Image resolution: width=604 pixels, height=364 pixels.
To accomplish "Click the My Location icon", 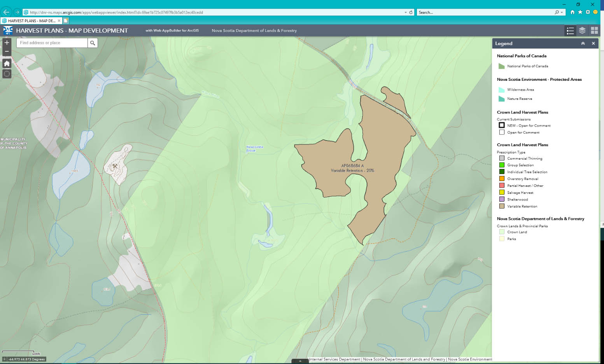I will (7, 74).
